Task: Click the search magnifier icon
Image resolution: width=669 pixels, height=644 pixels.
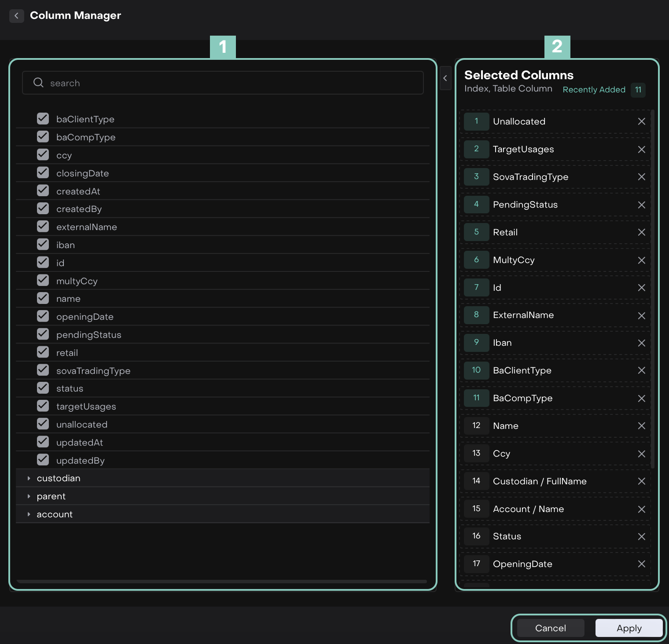Action: point(39,83)
